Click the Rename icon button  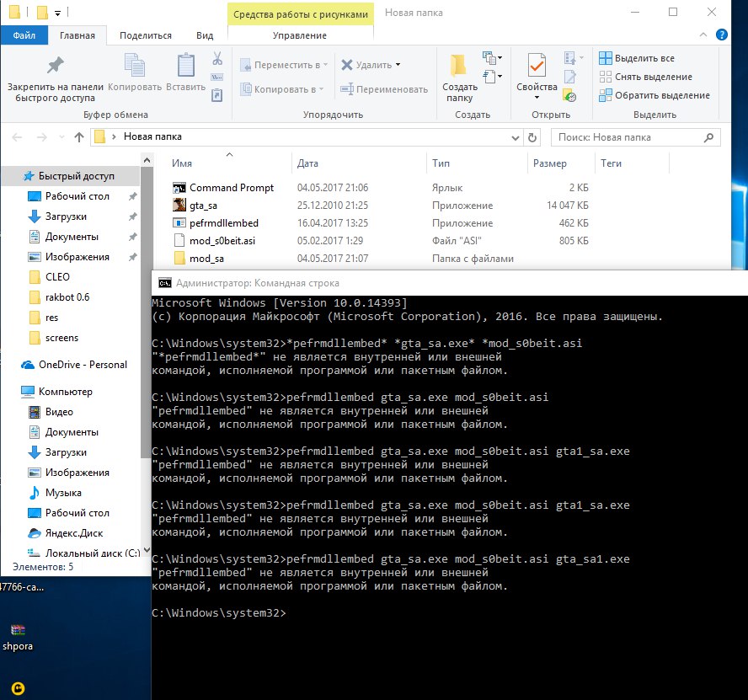pyautogui.click(x=347, y=89)
